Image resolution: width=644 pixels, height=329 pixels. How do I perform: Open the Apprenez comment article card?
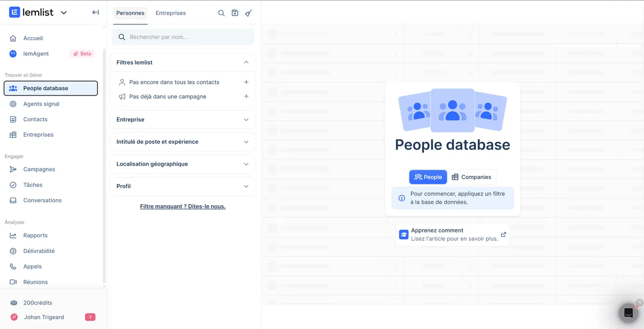click(x=453, y=234)
